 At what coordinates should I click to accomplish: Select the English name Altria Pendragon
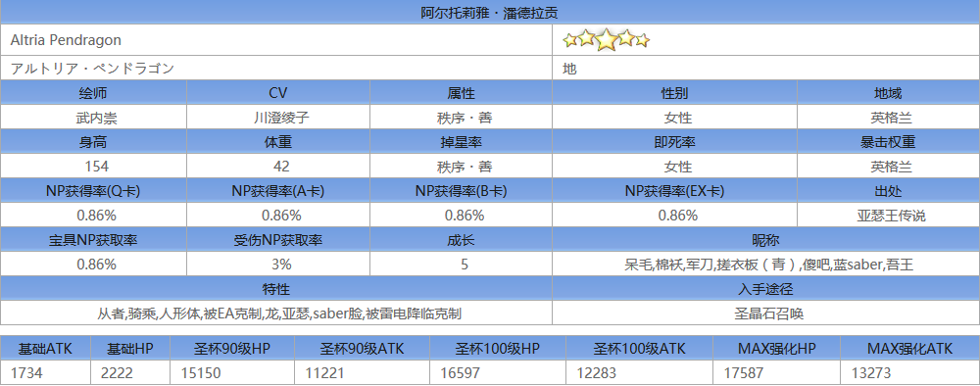[66, 40]
